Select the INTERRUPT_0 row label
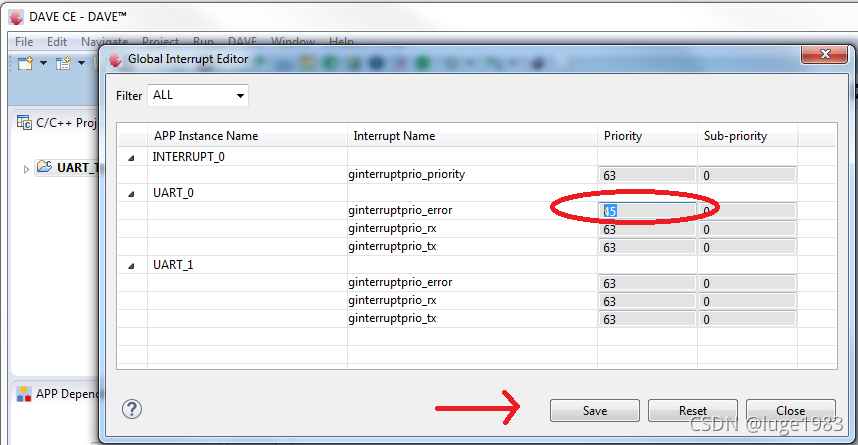 (189, 157)
